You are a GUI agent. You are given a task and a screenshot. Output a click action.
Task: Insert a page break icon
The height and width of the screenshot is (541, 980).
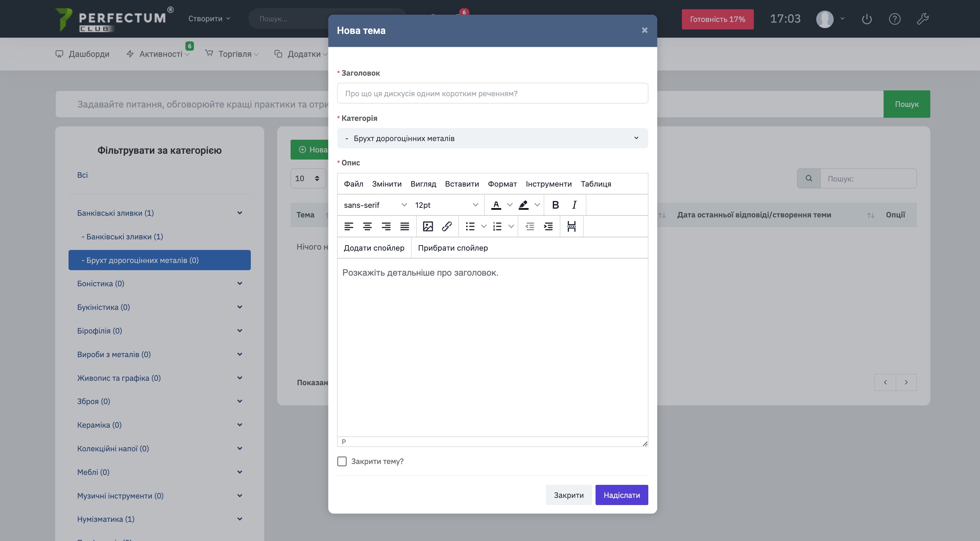point(572,227)
